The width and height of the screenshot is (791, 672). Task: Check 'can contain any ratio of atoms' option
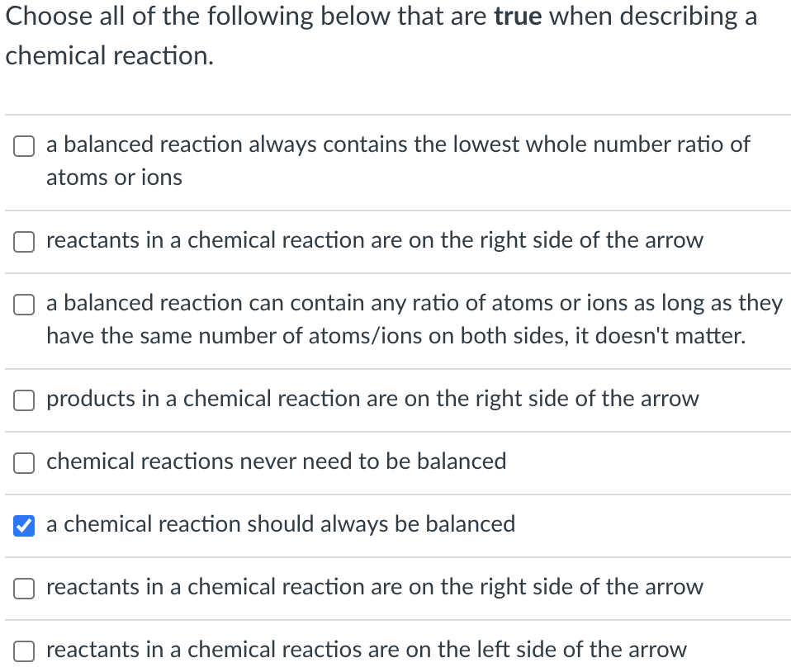click(x=24, y=305)
